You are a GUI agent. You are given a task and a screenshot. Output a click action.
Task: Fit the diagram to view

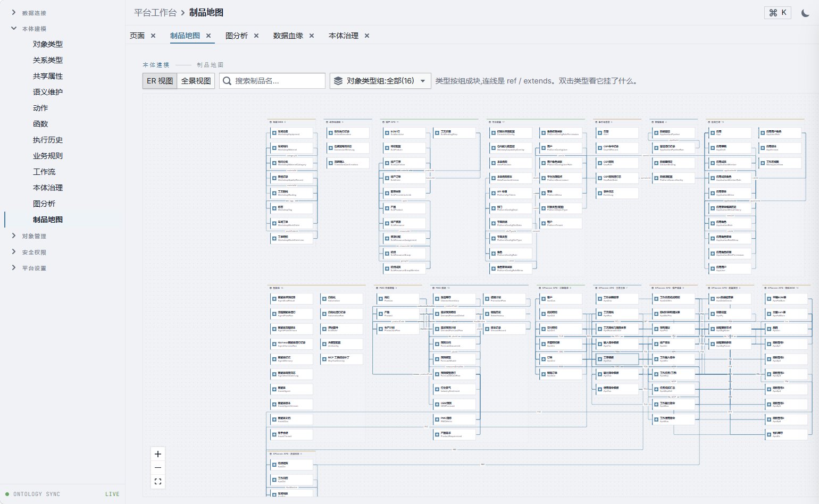tap(157, 482)
